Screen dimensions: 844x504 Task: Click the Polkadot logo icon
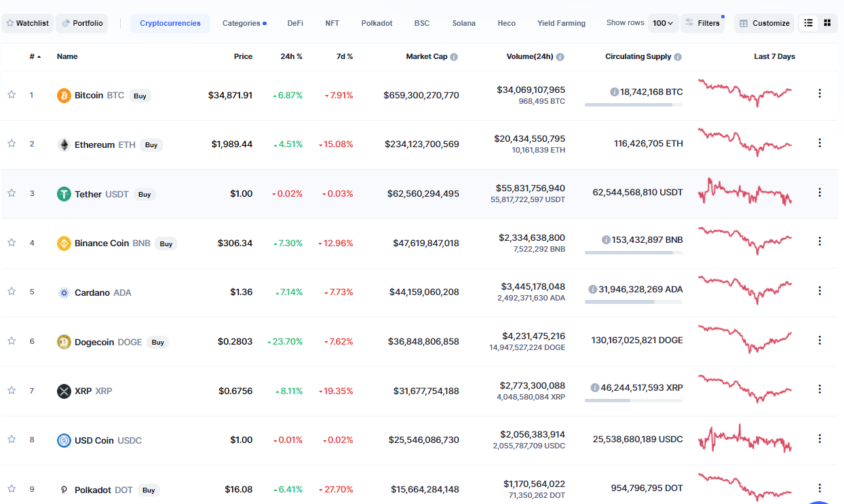(x=64, y=490)
